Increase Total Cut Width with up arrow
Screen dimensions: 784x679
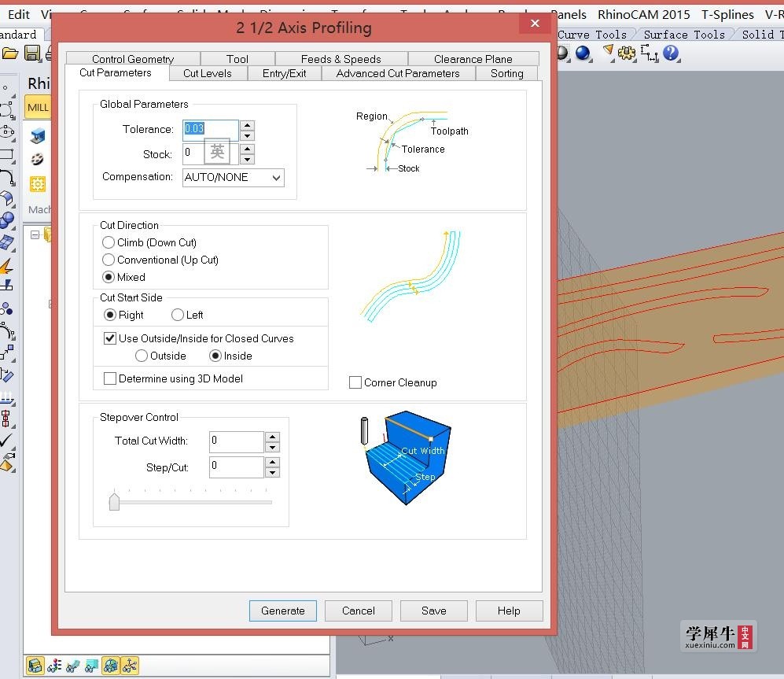(272, 437)
